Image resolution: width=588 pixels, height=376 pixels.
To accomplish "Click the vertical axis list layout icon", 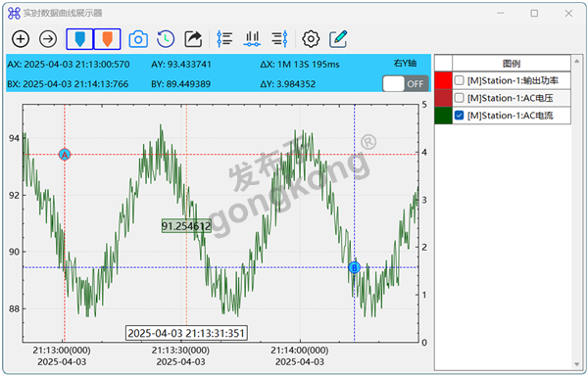I will pyautogui.click(x=224, y=38).
